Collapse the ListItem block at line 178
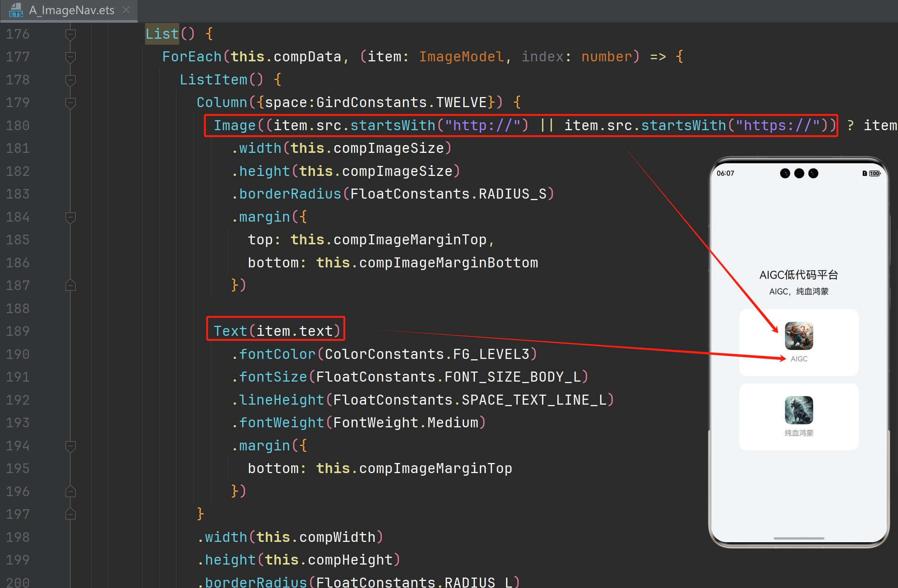The image size is (898, 588). [x=71, y=80]
